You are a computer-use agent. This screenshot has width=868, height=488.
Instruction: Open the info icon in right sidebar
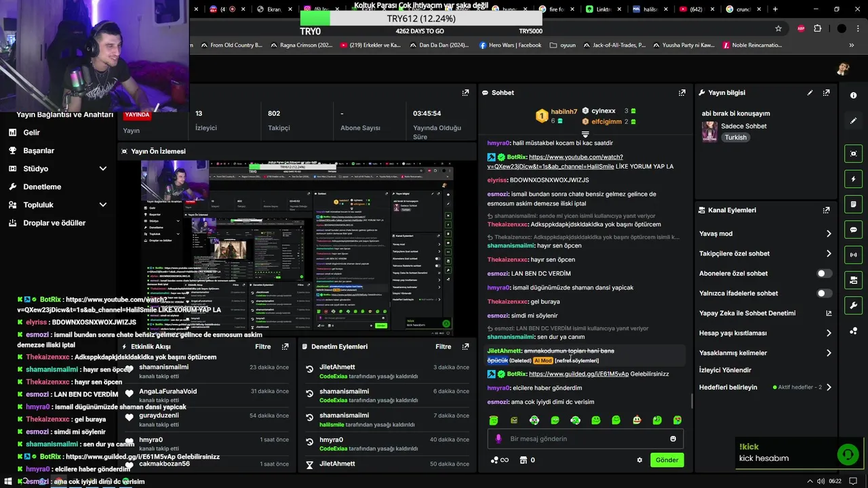[x=853, y=96]
